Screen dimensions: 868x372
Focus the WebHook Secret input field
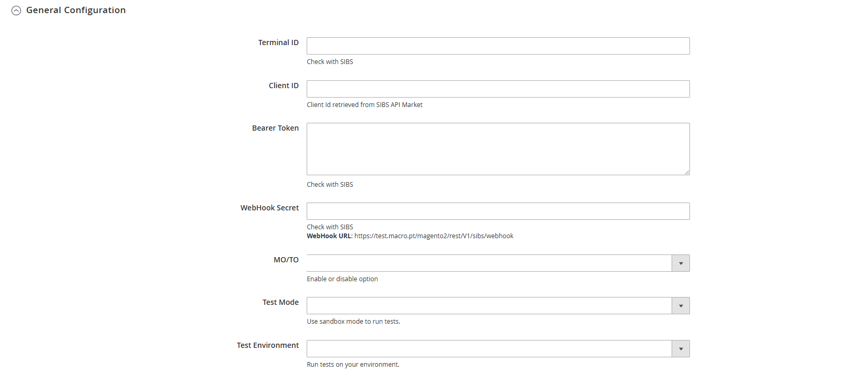[498, 211]
